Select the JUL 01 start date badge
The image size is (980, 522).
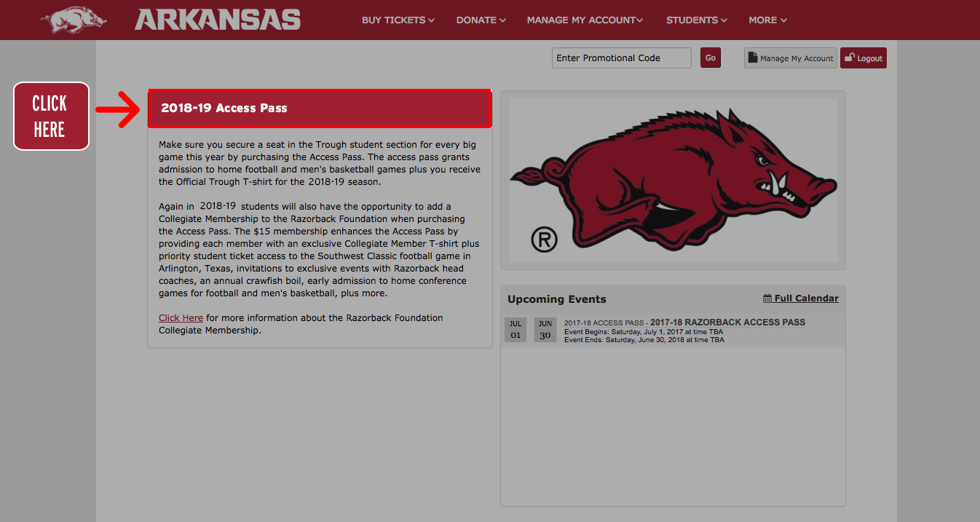(x=515, y=329)
